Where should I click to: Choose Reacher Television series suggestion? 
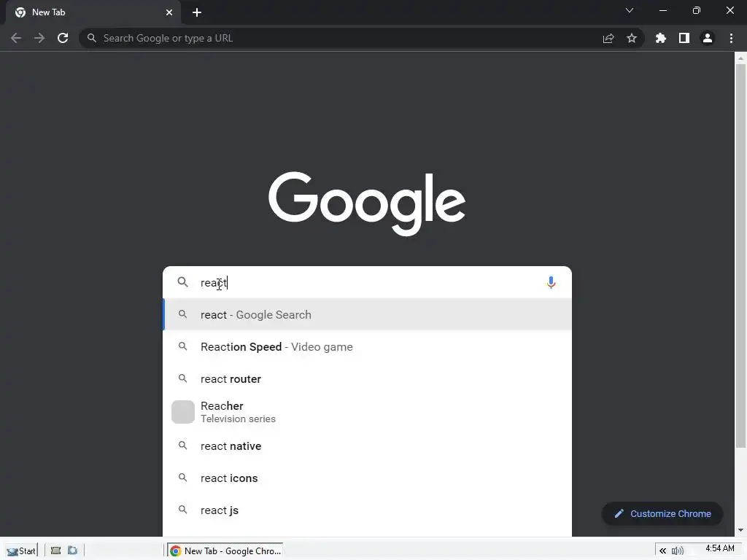[x=368, y=412]
